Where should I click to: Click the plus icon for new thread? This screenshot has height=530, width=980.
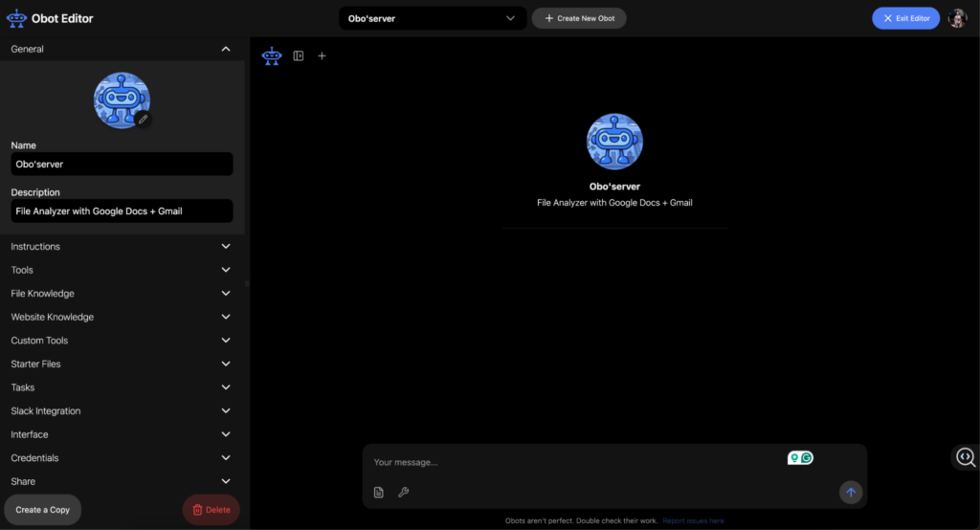(322, 55)
